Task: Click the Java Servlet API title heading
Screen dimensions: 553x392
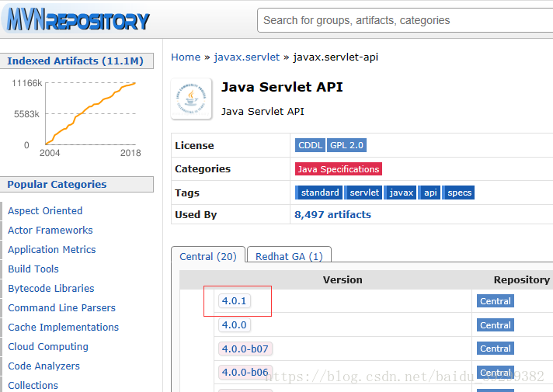Action: click(282, 87)
